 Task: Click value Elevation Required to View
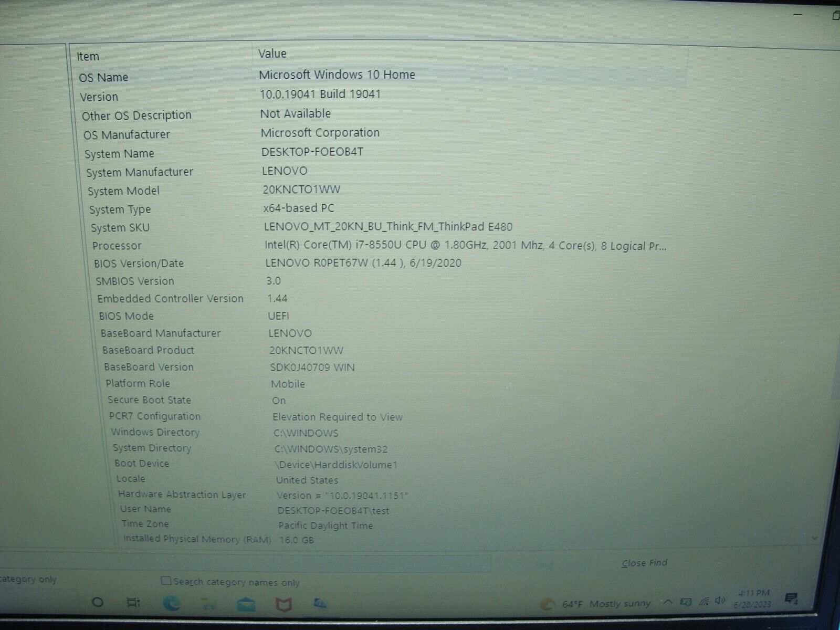coord(338,417)
